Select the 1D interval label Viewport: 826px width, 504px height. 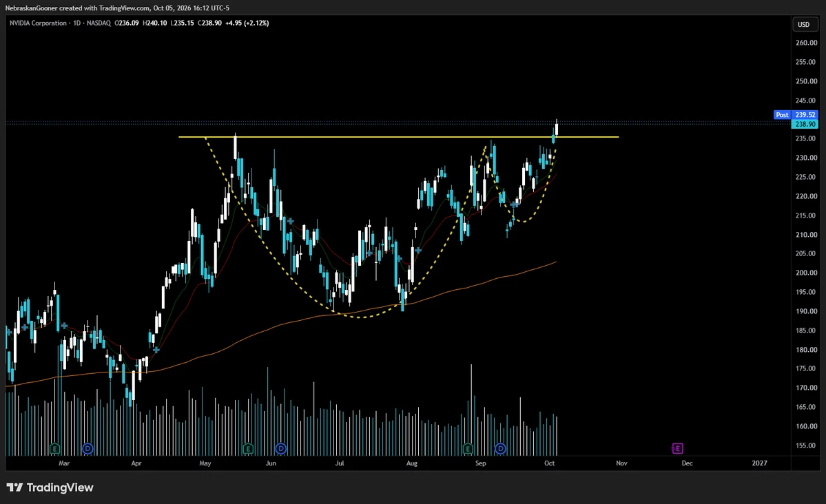[77, 23]
